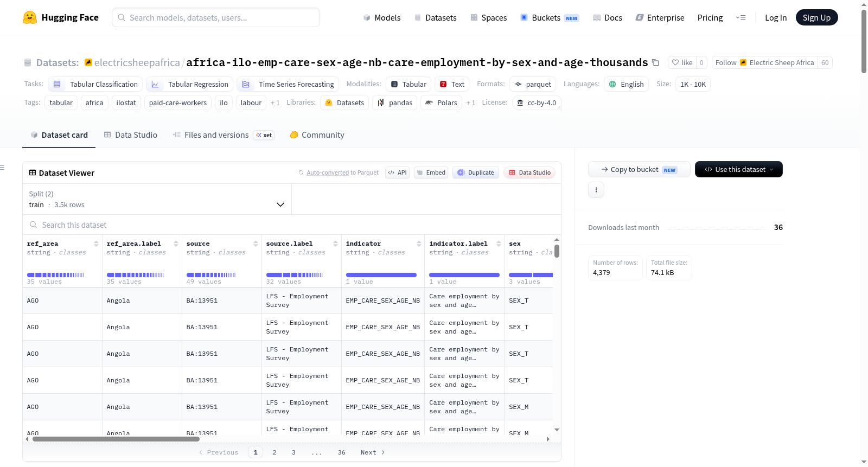Screen dimensions: 868x467
Task: Expand the navigation more-menu icon beside Pricing
Action: pos(741,17)
